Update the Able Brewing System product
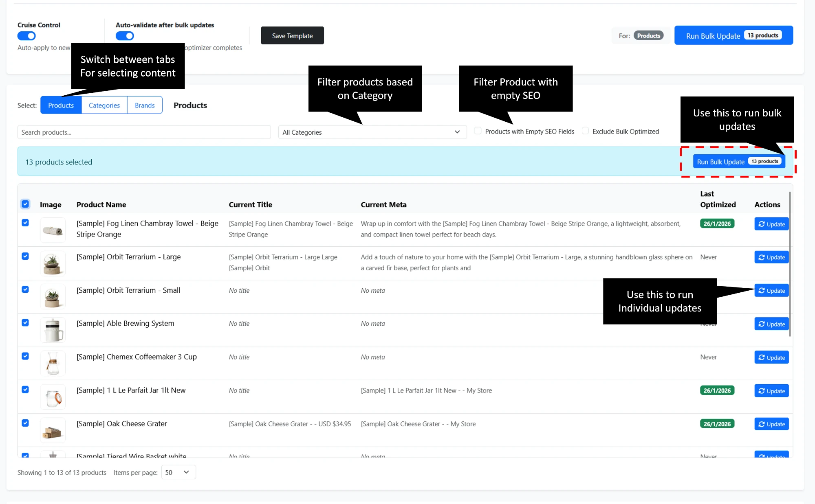The width and height of the screenshot is (815, 504). [x=771, y=324]
